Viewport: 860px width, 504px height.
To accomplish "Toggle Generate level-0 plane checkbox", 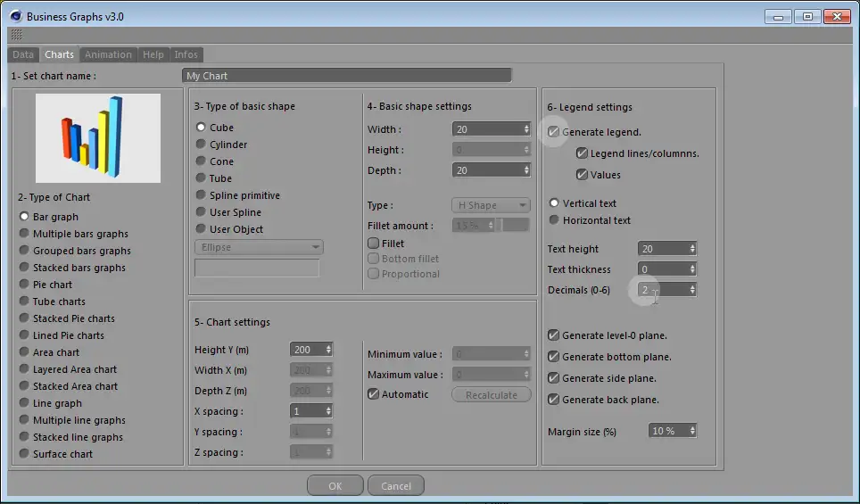I will click(553, 335).
